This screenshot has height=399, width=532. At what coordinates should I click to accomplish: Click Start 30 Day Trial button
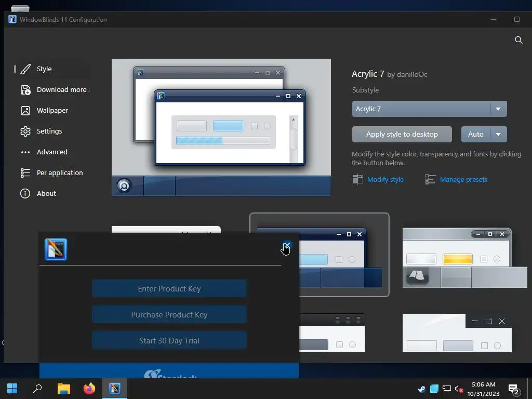169,341
